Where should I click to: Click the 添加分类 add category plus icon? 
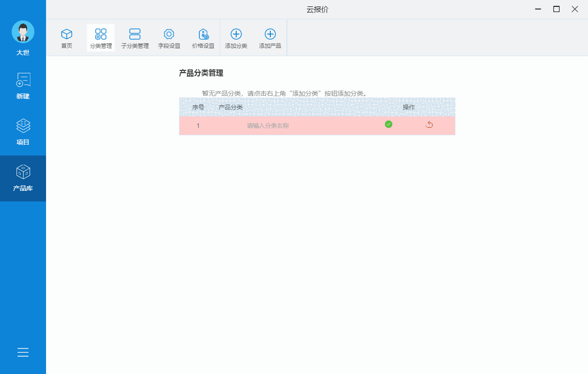tap(236, 37)
